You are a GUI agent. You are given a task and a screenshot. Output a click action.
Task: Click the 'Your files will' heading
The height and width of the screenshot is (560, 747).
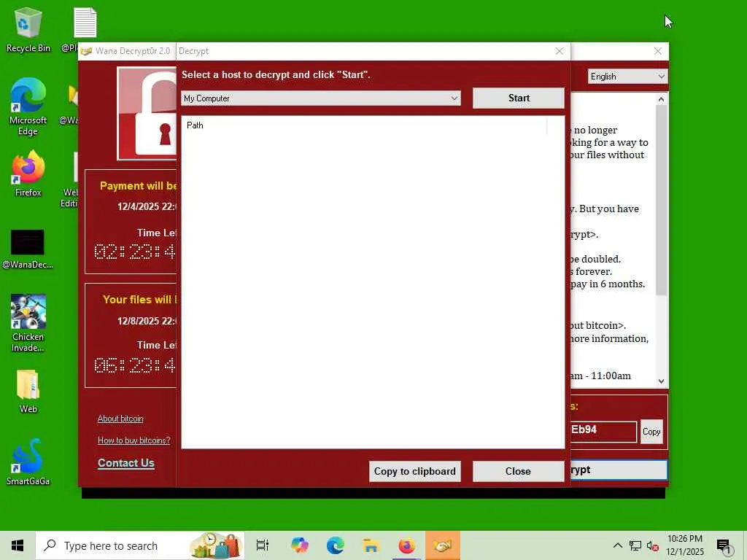point(139,300)
